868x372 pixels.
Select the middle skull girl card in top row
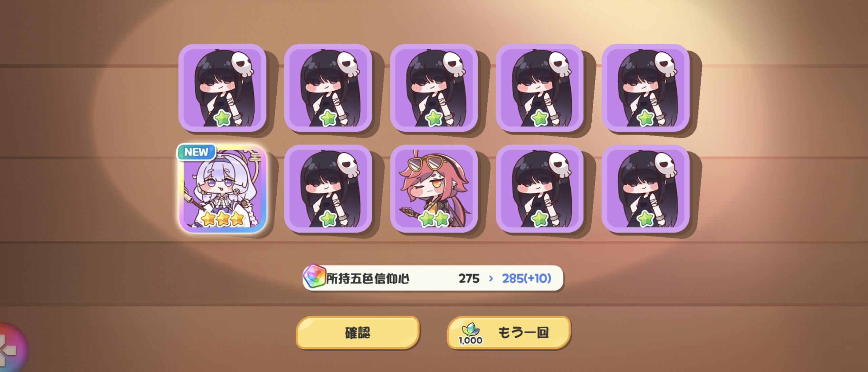pos(434,88)
